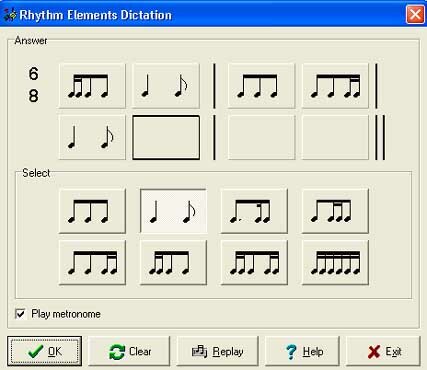Select the three eighth notes rhythm pattern

coord(92,211)
